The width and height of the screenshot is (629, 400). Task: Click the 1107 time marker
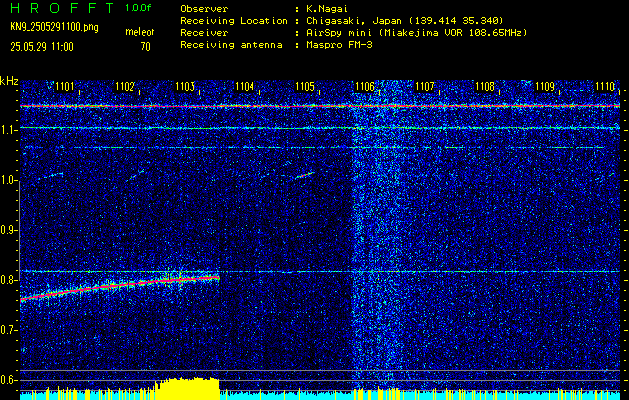(x=425, y=86)
